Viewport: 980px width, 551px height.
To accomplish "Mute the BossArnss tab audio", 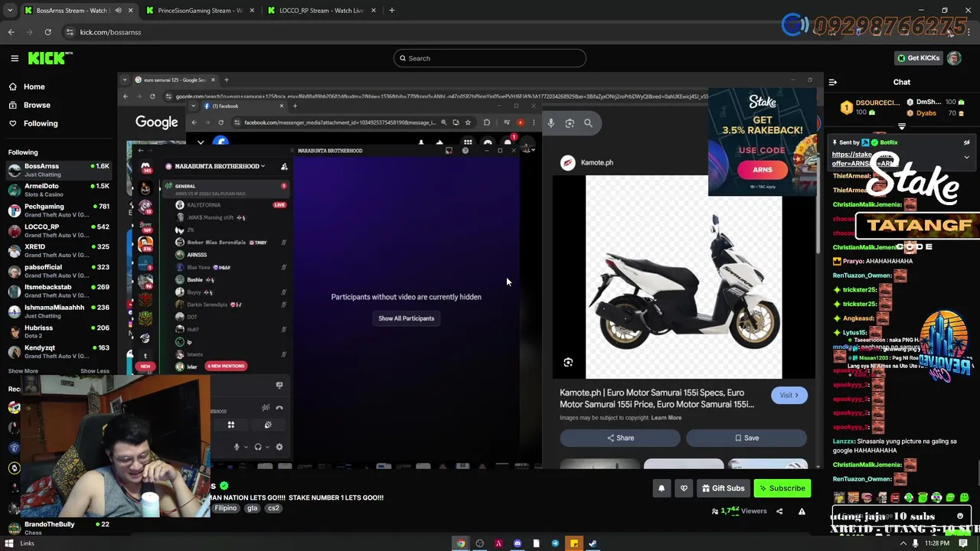I will (x=118, y=11).
